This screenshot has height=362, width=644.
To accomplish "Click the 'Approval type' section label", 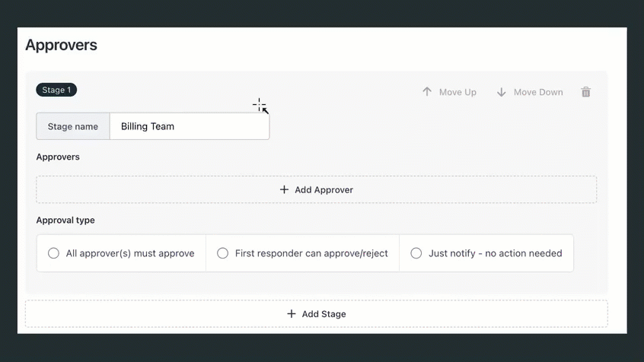I will 65,220.
